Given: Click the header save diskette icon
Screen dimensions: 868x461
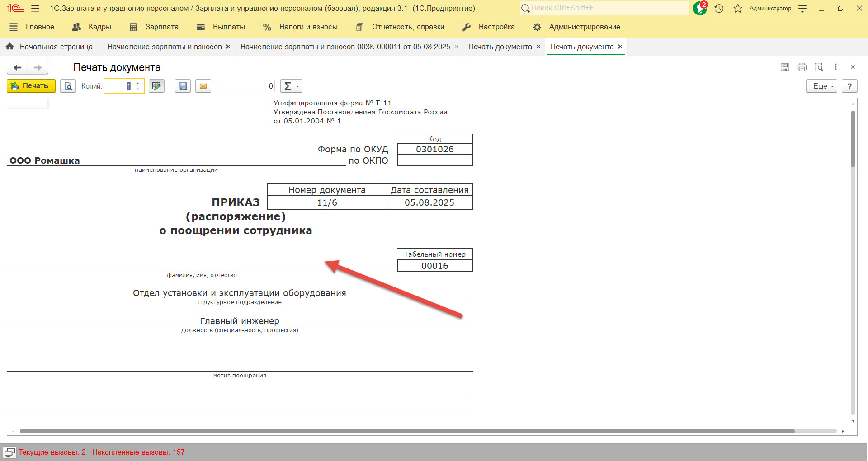Looking at the screenshot, I should tap(785, 67).
